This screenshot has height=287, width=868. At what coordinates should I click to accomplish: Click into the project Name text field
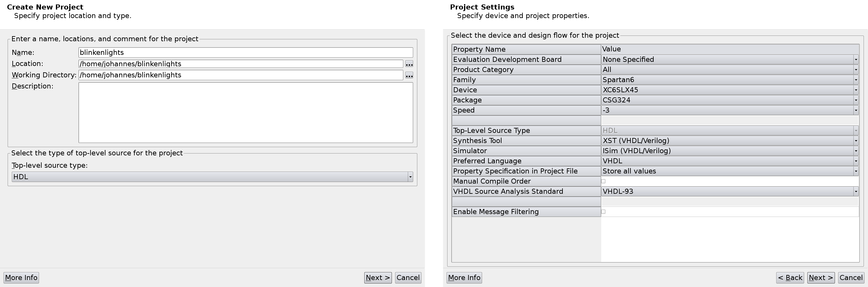coord(245,53)
